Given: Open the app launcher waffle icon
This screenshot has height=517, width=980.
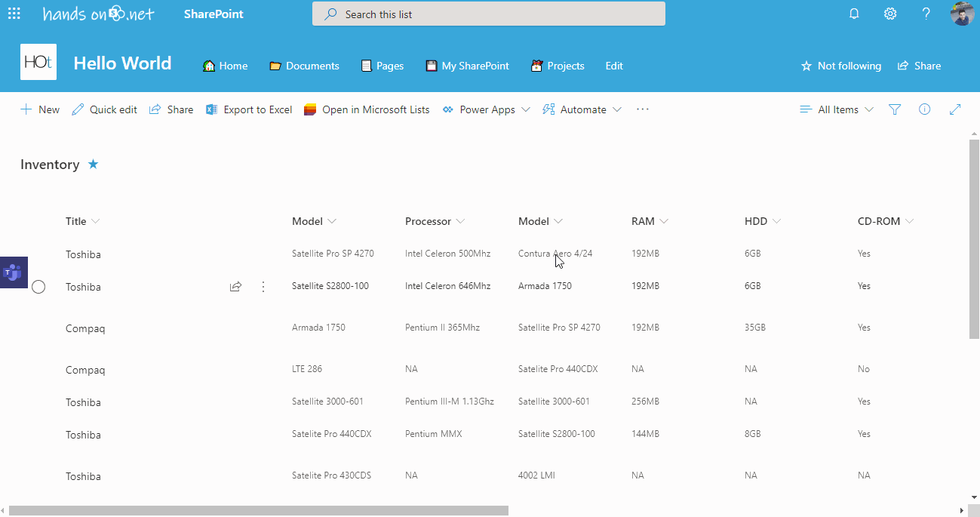Looking at the screenshot, I should [x=14, y=14].
